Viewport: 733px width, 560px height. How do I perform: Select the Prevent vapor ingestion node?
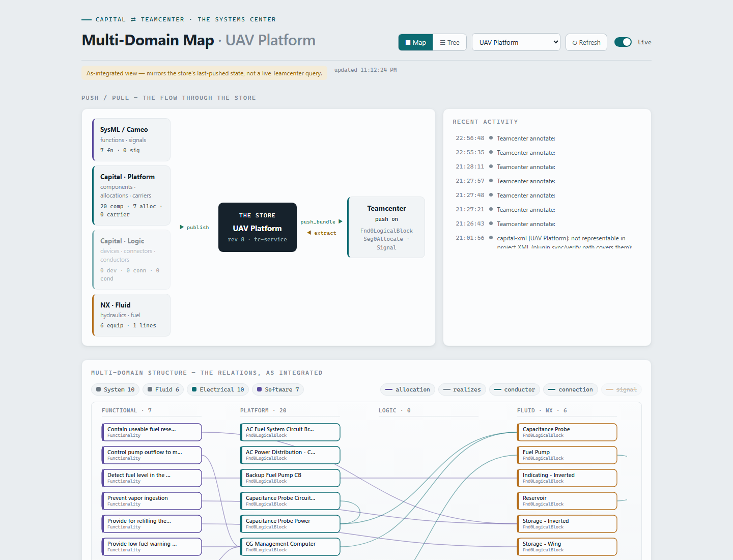tap(152, 501)
